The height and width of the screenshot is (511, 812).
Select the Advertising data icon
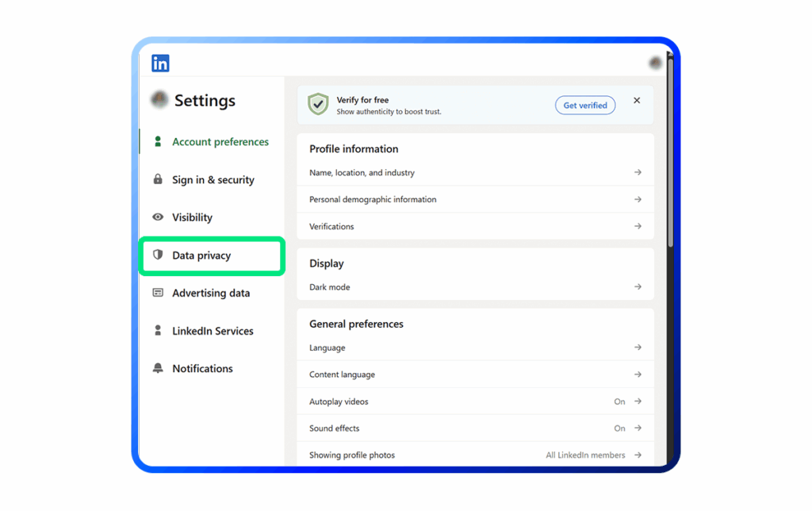[x=158, y=293]
